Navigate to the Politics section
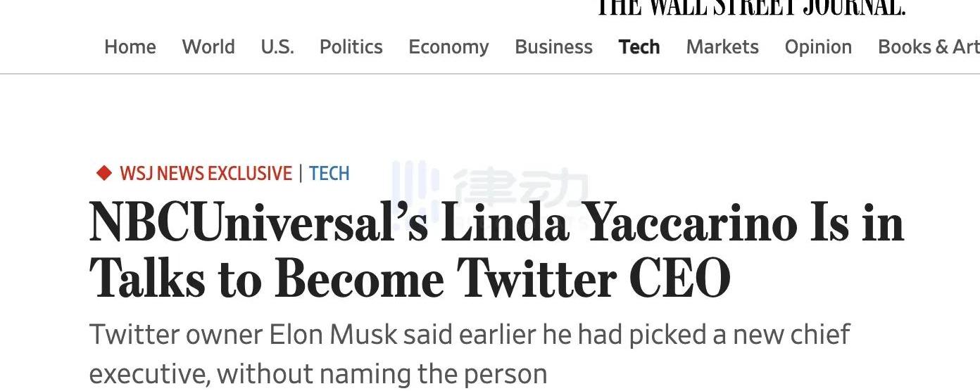980x391 pixels. [351, 47]
